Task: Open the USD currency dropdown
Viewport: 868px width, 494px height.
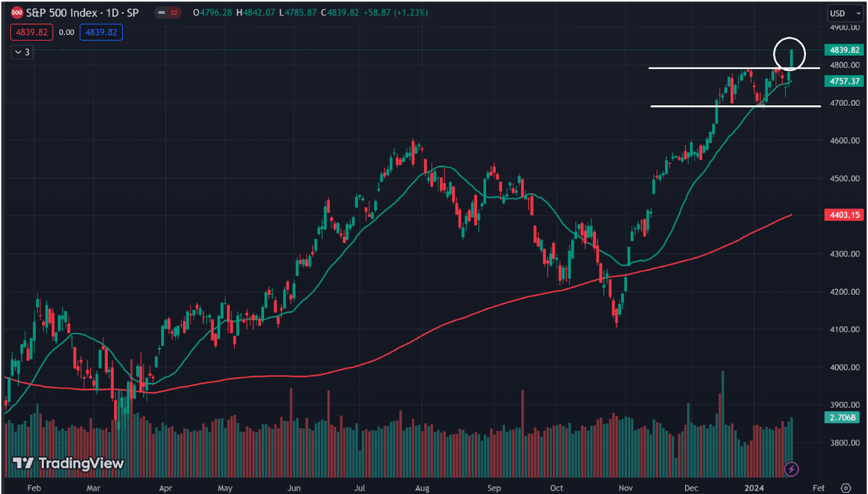Action: 841,13
